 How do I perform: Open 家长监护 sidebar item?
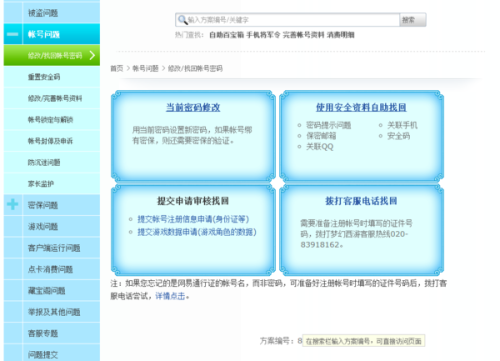click(x=41, y=184)
